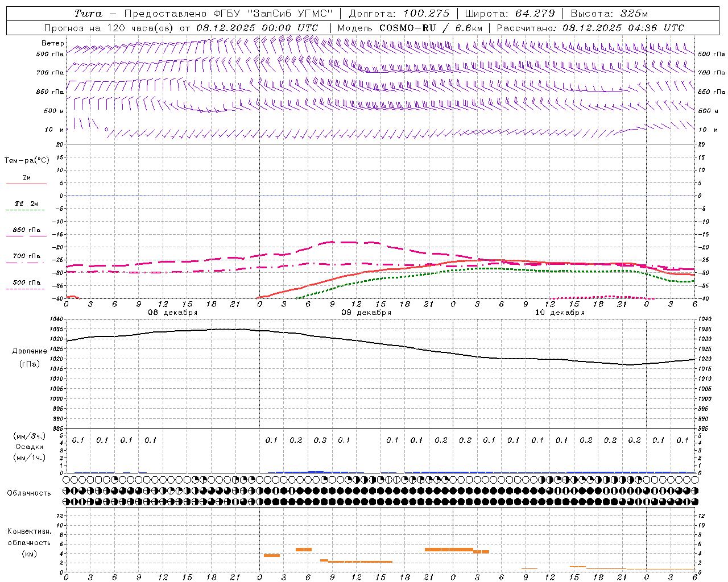
Task: Select the "Широта: 64.279" header field
Action: [509, 14]
